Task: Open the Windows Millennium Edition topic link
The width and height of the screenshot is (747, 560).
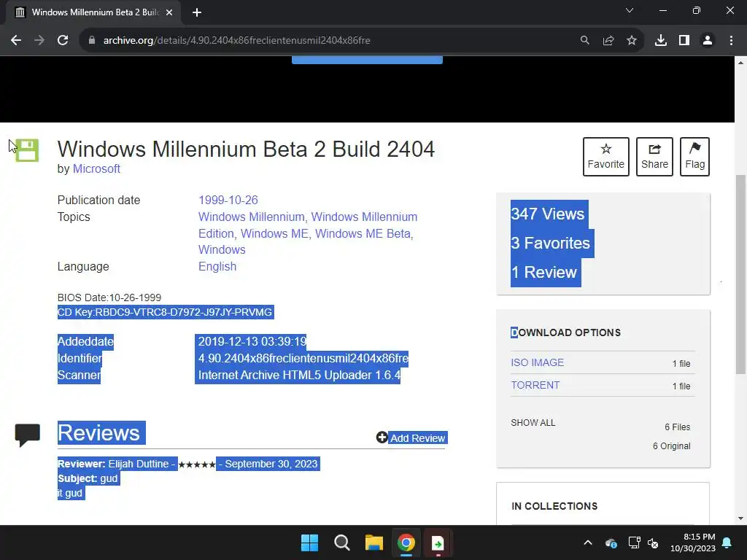Action: point(308,225)
